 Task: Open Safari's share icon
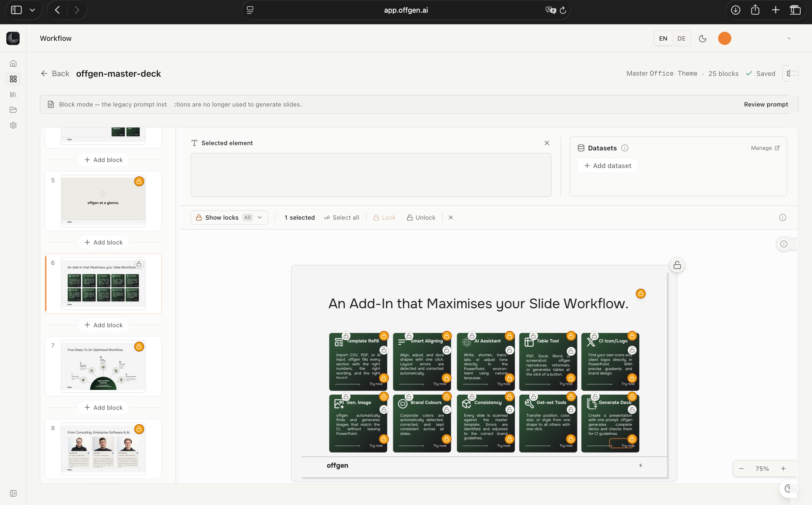(755, 10)
